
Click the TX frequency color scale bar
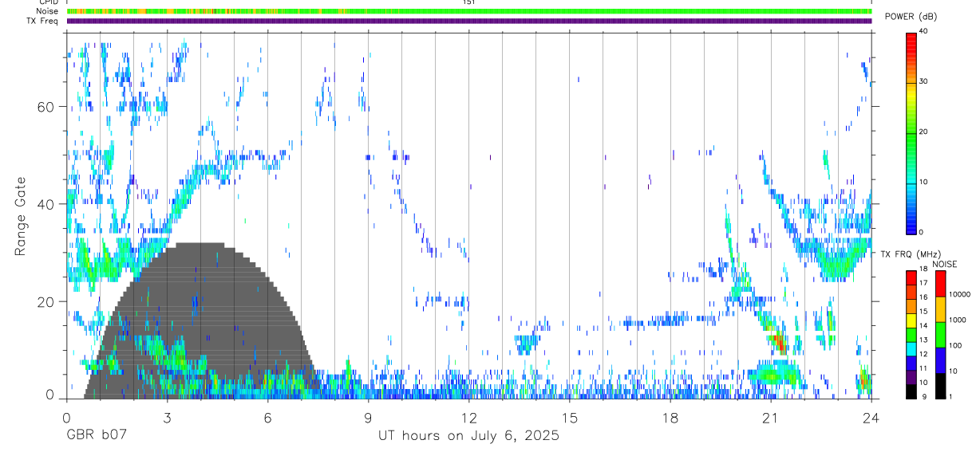[x=911, y=335]
